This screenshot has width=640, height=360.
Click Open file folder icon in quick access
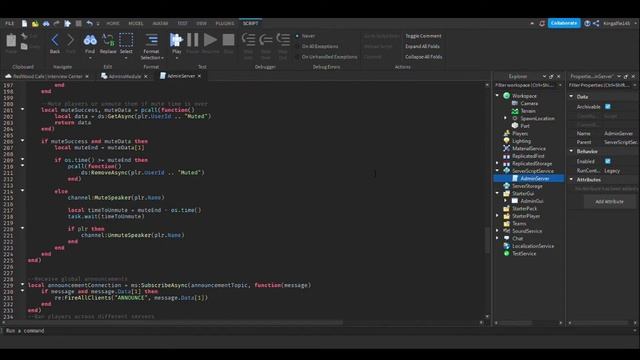35,24
